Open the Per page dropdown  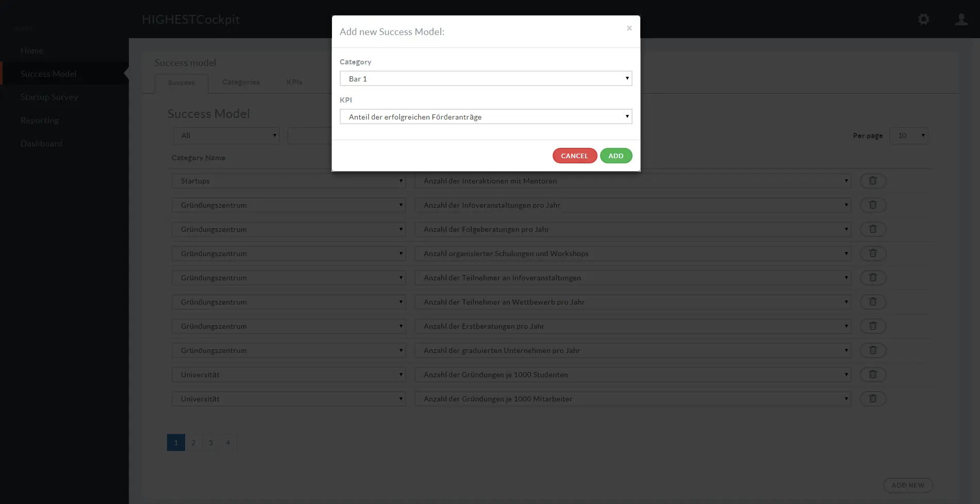908,136
